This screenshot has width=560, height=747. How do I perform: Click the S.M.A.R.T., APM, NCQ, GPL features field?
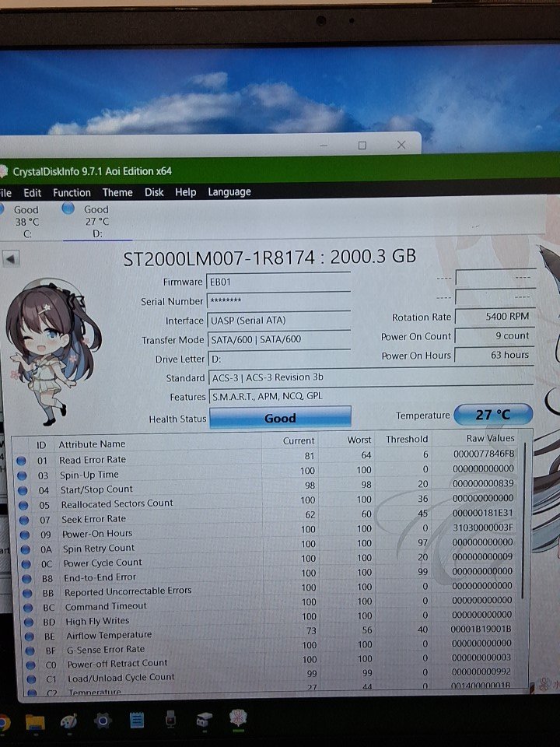(x=370, y=396)
